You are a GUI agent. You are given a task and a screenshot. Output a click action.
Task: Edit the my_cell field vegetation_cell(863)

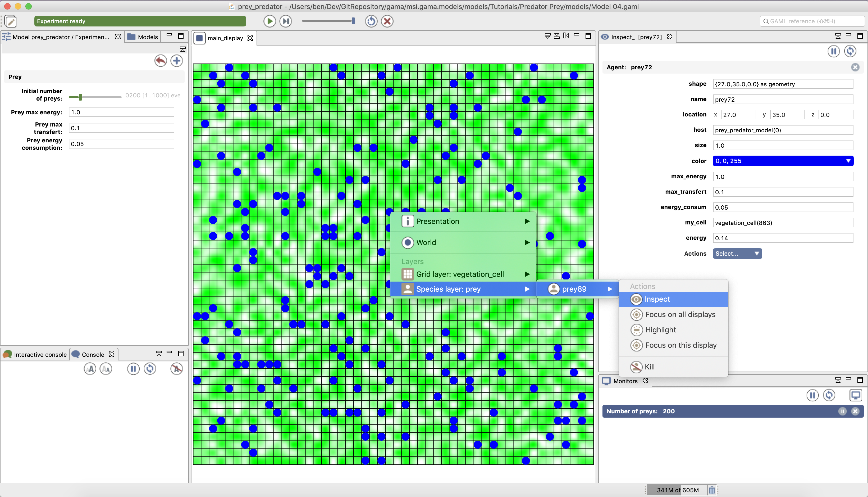pyautogui.click(x=783, y=223)
